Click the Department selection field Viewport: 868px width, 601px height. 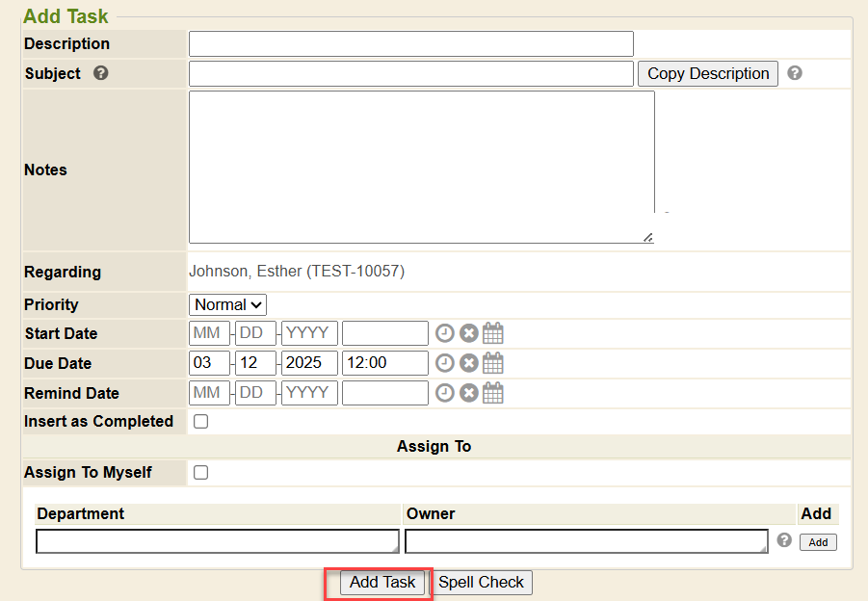pos(218,541)
